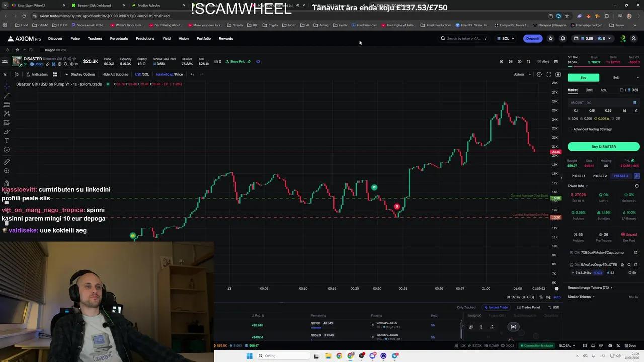Screen dimensions: 644x362
Task: Open the megaphone icon next to Share PnL
Action: pyautogui.click(x=258, y=61)
